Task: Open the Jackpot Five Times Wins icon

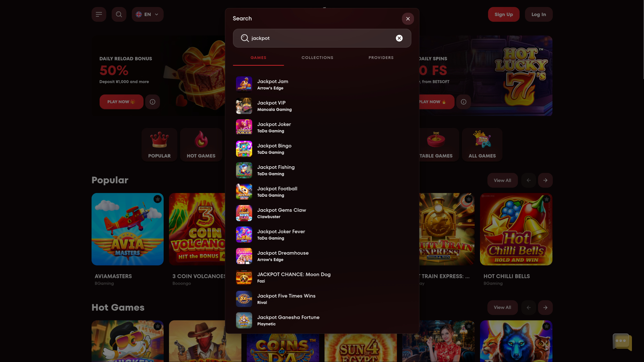Action: click(244, 299)
